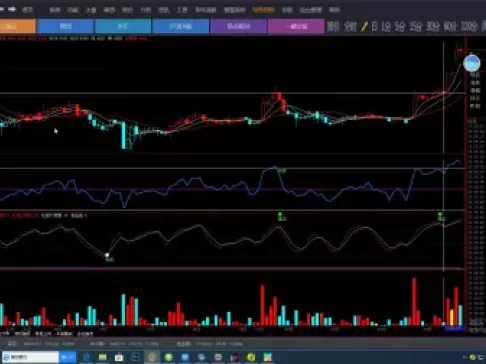Click the purple toolbar button

(238, 26)
